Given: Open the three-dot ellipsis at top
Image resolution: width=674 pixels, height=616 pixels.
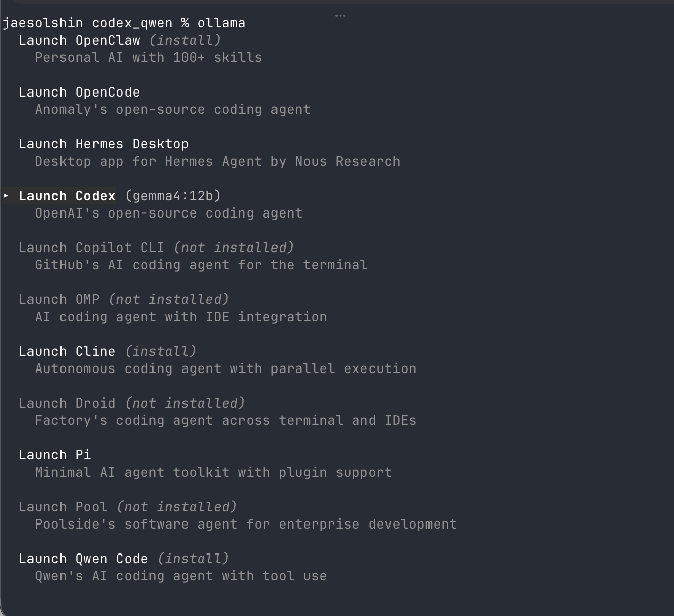Looking at the screenshot, I should (340, 16).
